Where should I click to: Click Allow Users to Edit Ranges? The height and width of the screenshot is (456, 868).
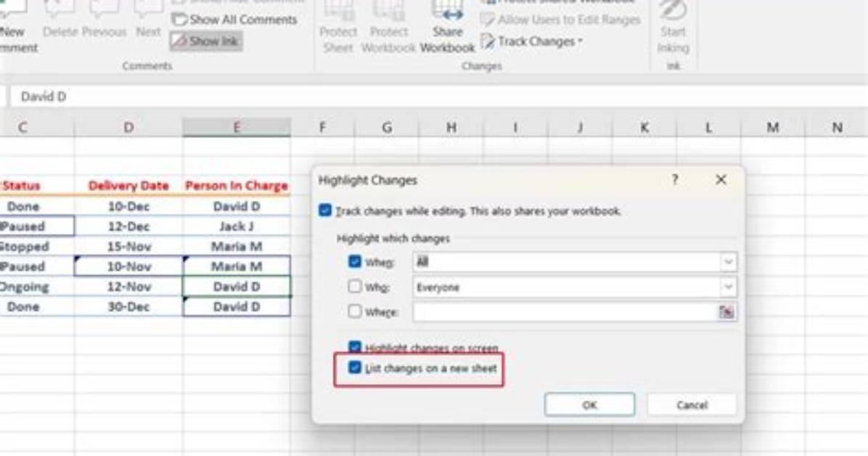561,20
